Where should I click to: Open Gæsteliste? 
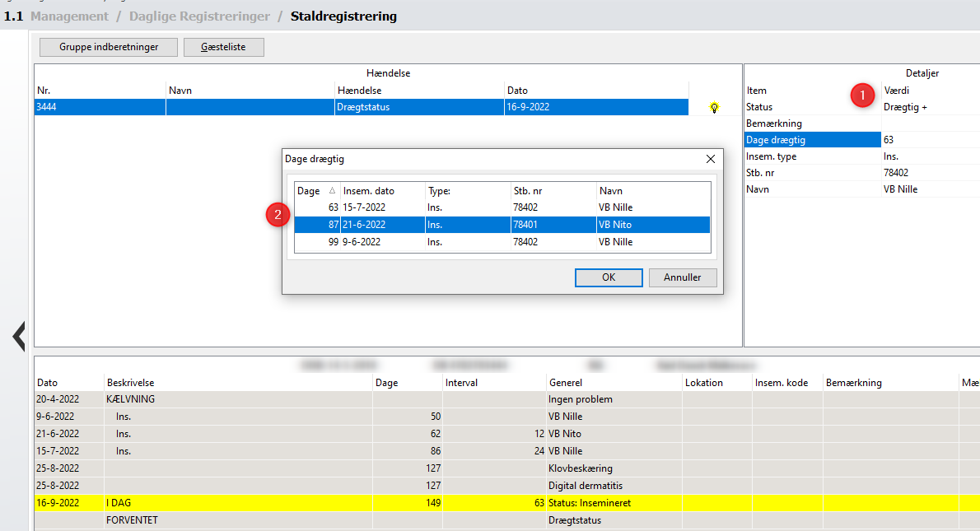pyautogui.click(x=223, y=47)
